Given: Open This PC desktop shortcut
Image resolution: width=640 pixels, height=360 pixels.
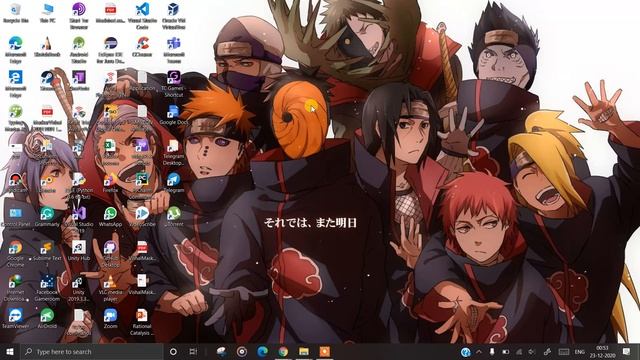Looking at the screenshot, I should 47,13.
